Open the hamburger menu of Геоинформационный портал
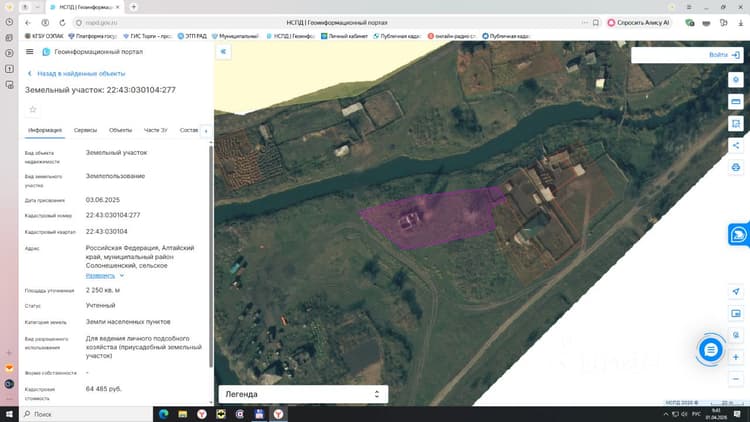750x422 pixels. (x=30, y=52)
